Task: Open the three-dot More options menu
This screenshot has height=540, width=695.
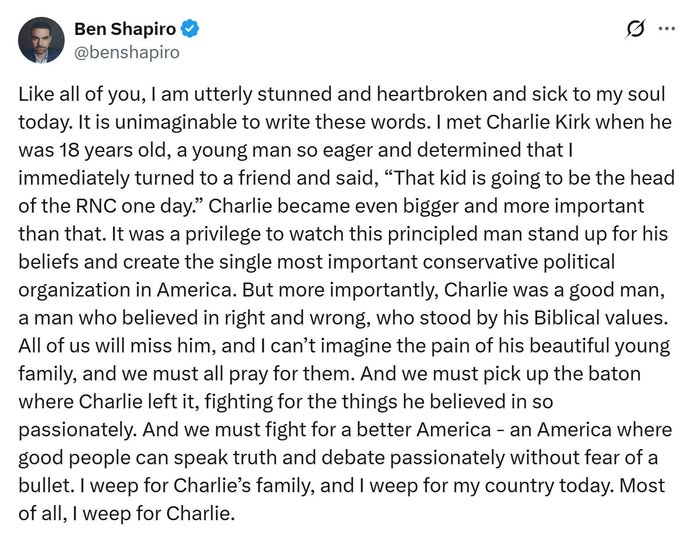Action: click(x=666, y=29)
